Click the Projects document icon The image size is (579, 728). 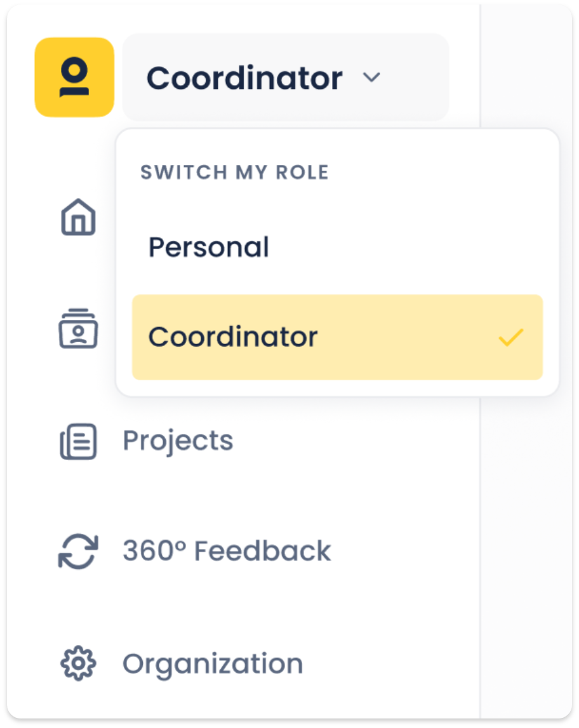(79, 442)
